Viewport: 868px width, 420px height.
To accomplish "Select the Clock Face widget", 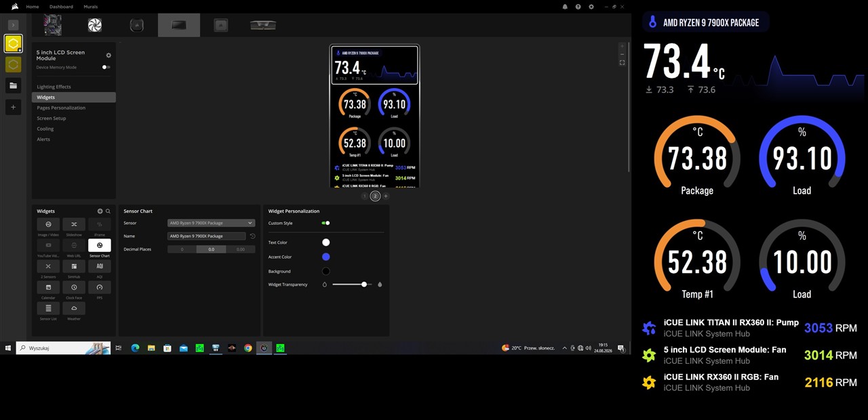I will 74,287.
